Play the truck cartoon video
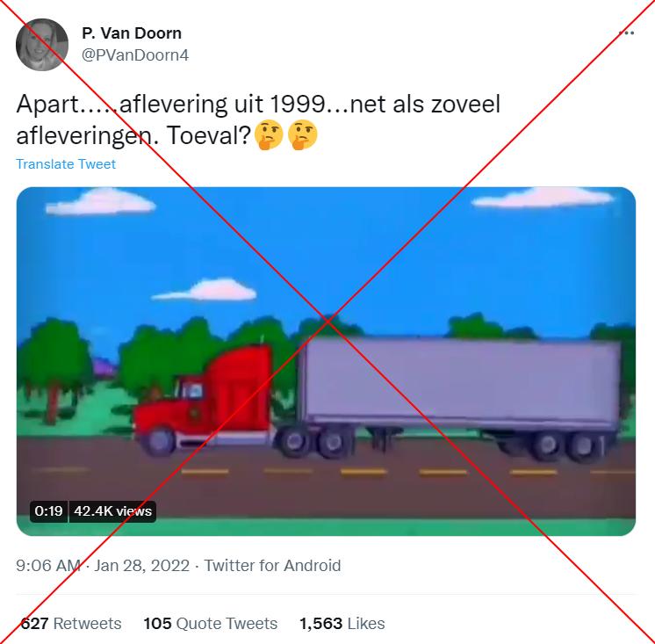The image size is (655, 644). pyautogui.click(x=326, y=361)
